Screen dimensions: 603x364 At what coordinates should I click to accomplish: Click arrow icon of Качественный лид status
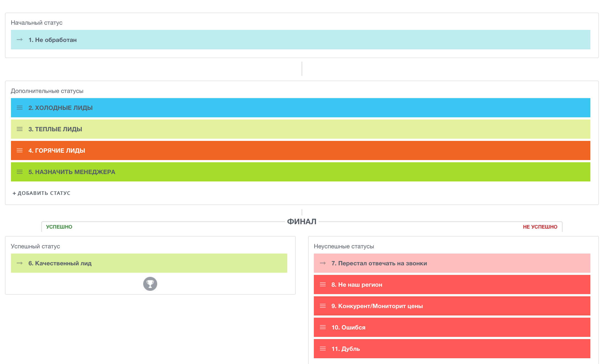click(x=19, y=263)
